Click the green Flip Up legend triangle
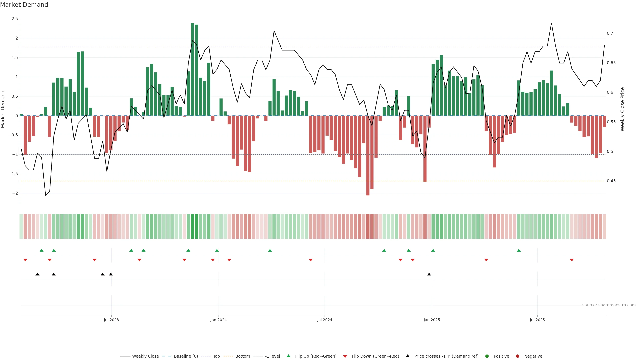This screenshot has width=644, height=362. pyautogui.click(x=288, y=356)
